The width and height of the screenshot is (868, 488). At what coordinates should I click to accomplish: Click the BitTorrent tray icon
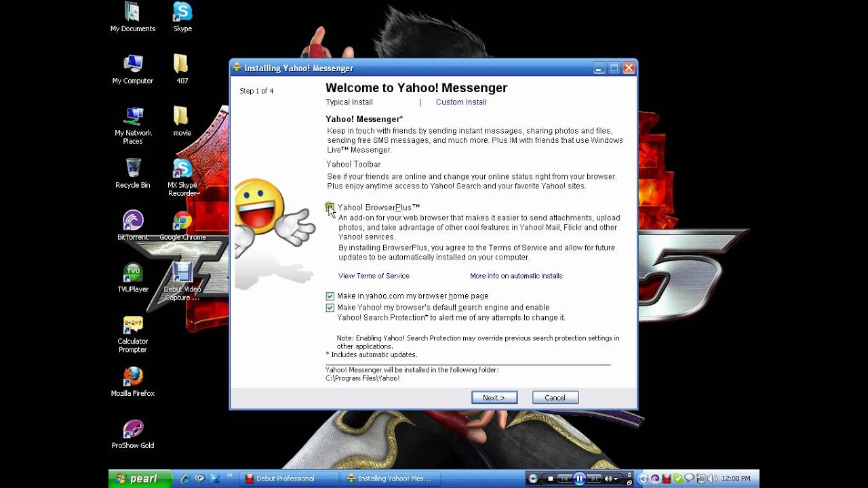tap(655, 479)
